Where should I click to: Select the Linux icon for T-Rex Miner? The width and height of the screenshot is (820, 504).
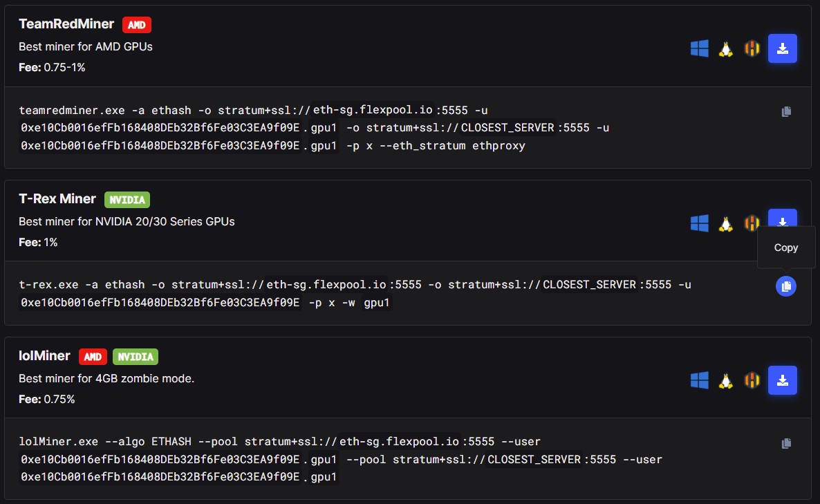[x=725, y=223]
